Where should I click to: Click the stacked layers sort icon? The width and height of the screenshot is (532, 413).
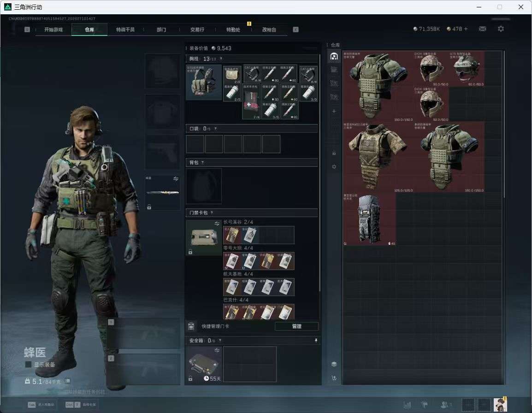tap(334, 364)
